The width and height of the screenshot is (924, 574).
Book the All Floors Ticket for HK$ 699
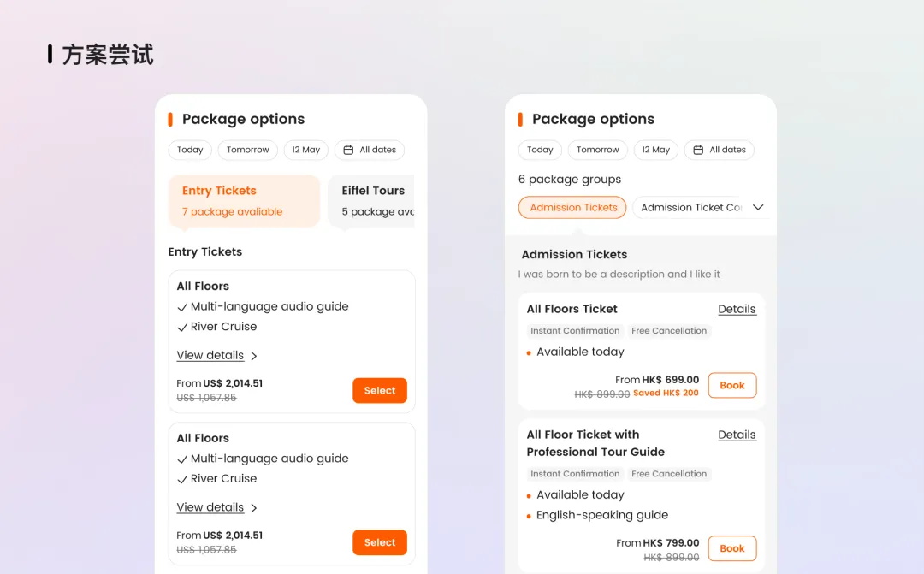click(731, 385)
